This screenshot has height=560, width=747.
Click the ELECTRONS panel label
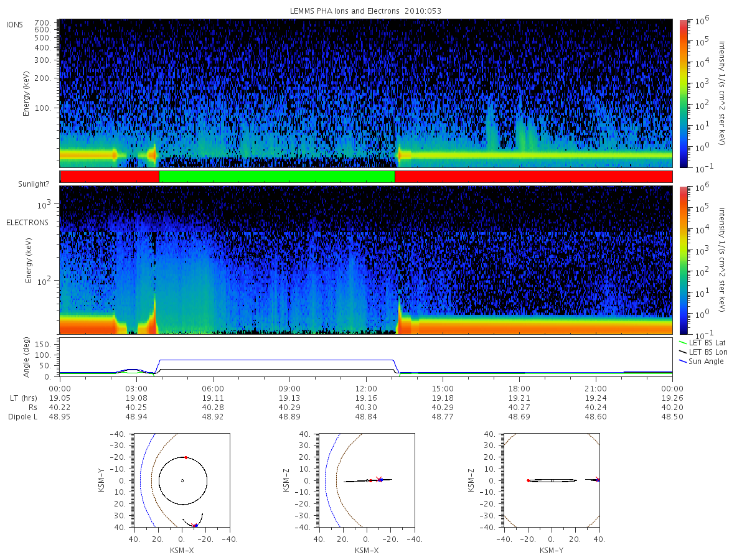(26, 222)
